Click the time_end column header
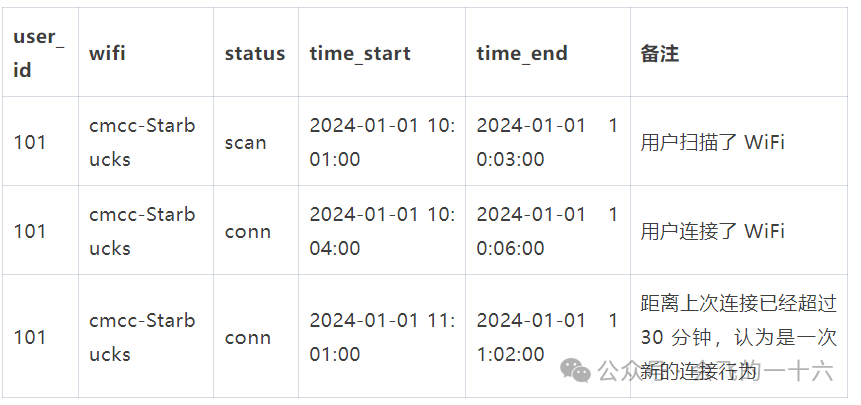Image resolution: width=861 pixels, height=405 pixels. point(522,53)
